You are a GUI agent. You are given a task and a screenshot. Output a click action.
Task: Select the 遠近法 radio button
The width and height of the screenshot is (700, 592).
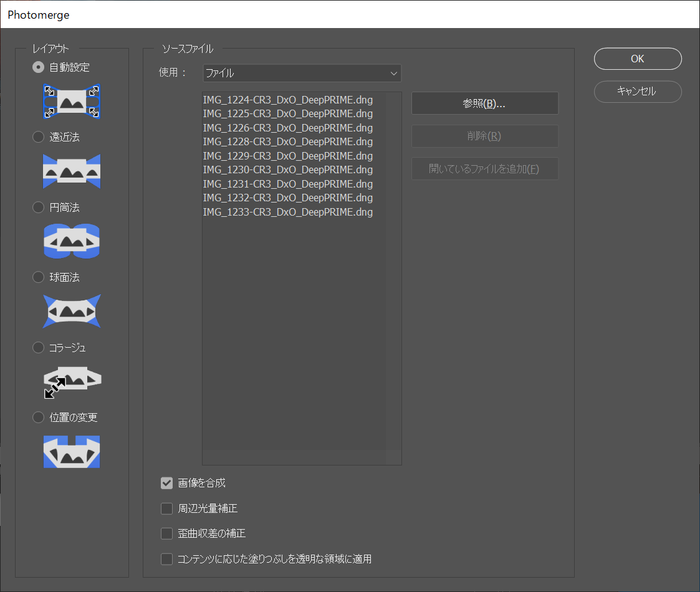(x=39, y=136)
